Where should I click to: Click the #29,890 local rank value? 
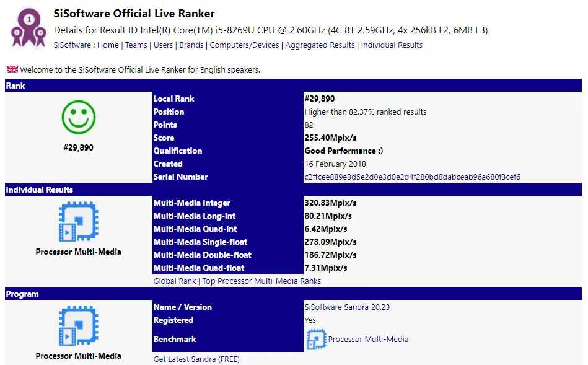tap(320, 99)
